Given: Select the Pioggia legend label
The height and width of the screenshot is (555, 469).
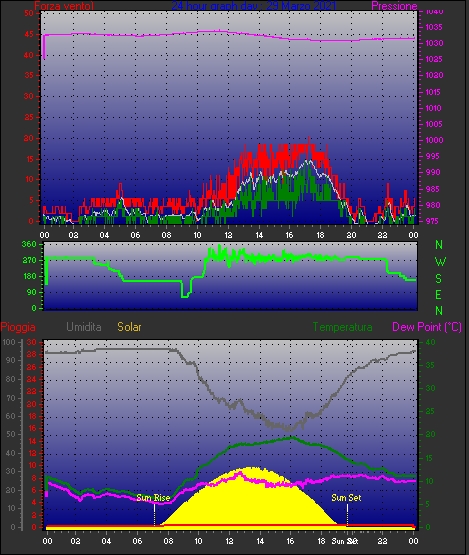Looking at the screenshot, I should (x=18, y=327).
